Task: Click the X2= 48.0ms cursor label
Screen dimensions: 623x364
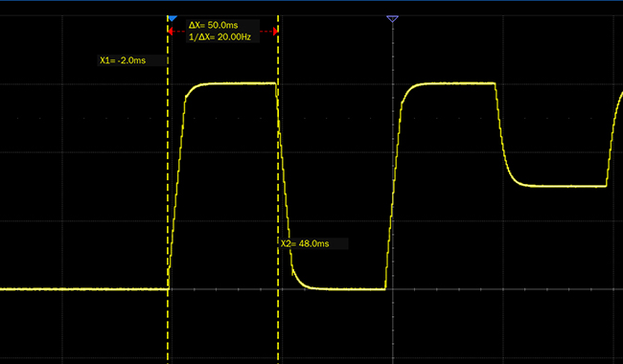Action: [305, 243]
